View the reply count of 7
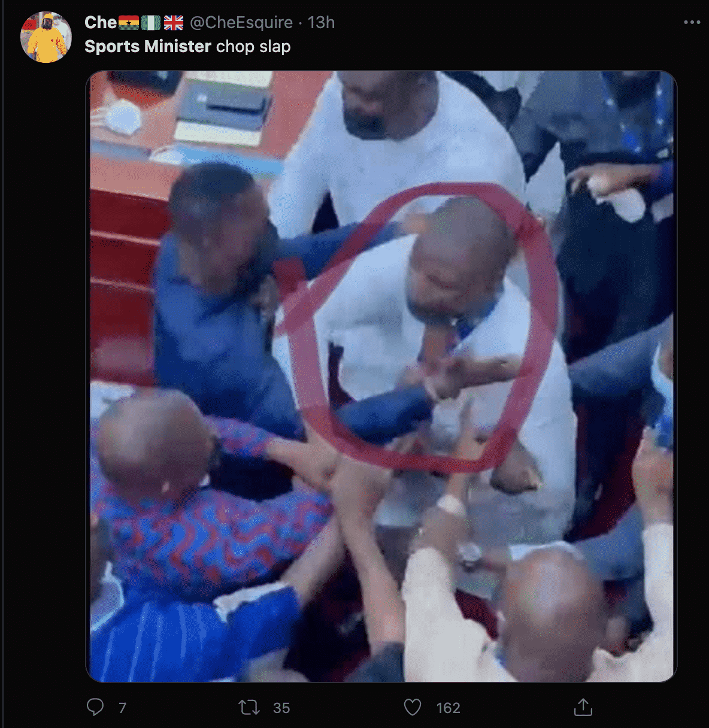The height and width of the screenshot is (728, 709). pos(122,708)
